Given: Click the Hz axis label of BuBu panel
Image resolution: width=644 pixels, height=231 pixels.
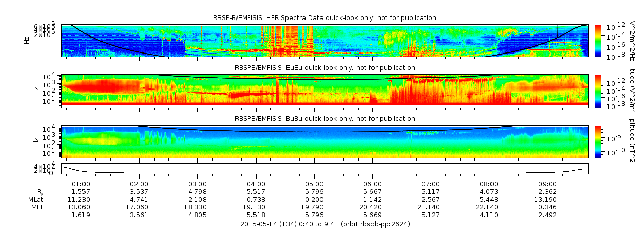Looking at the screenshot, I should [27, 141].
